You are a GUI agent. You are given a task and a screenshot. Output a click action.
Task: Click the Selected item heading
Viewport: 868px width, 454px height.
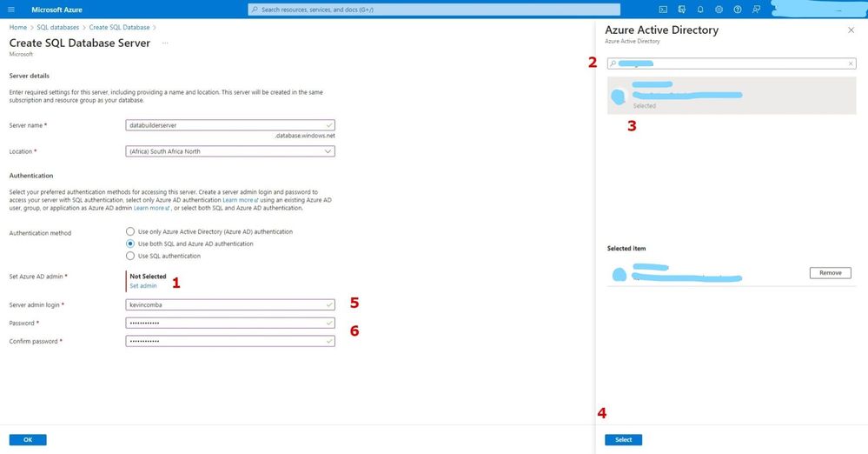626,249
